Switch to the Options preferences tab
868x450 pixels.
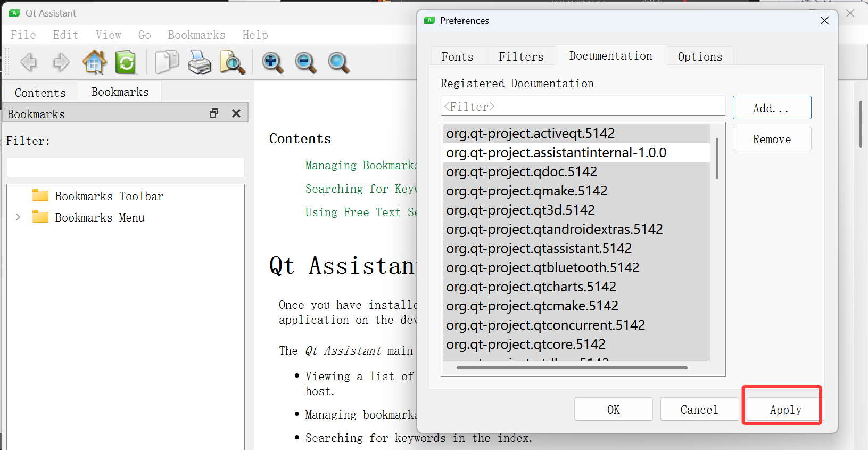point(700,56)
